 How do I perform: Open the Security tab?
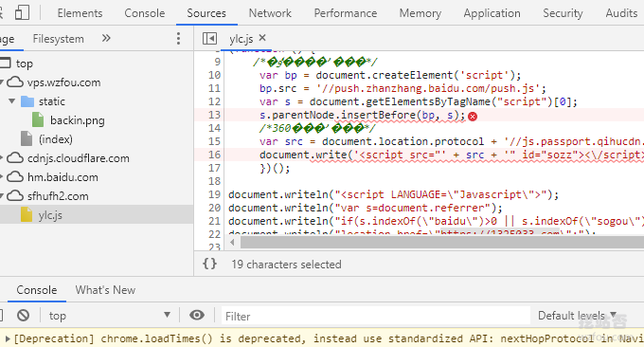tap(563, 13)
